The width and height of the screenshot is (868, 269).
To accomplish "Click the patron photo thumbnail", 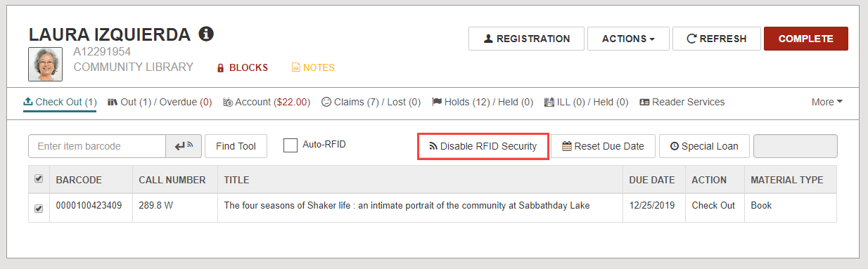I will point(46,65).
